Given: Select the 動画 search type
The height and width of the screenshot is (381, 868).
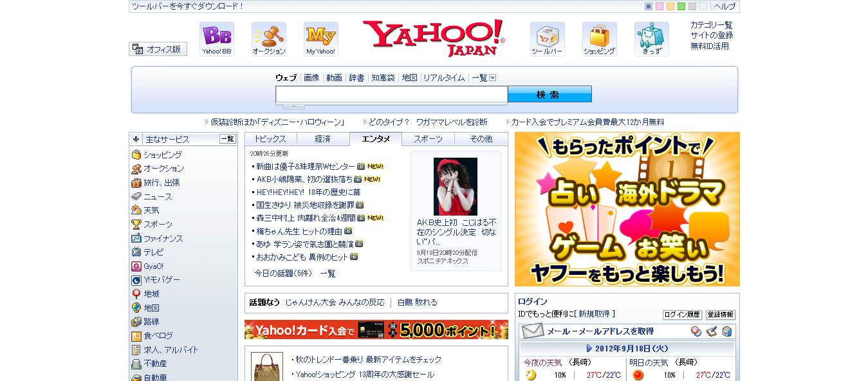Looking at the screenshot, I should tap(334, 78).
